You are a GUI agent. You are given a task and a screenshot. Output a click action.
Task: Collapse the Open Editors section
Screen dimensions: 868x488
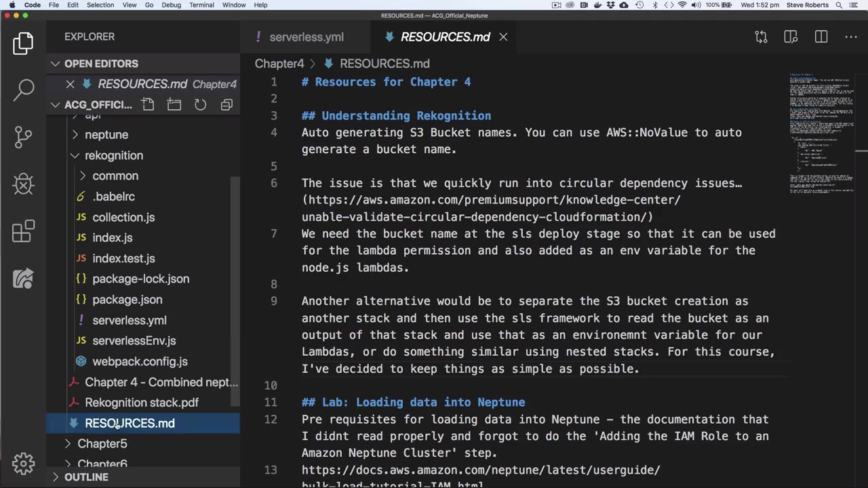[x=55, y=64]
